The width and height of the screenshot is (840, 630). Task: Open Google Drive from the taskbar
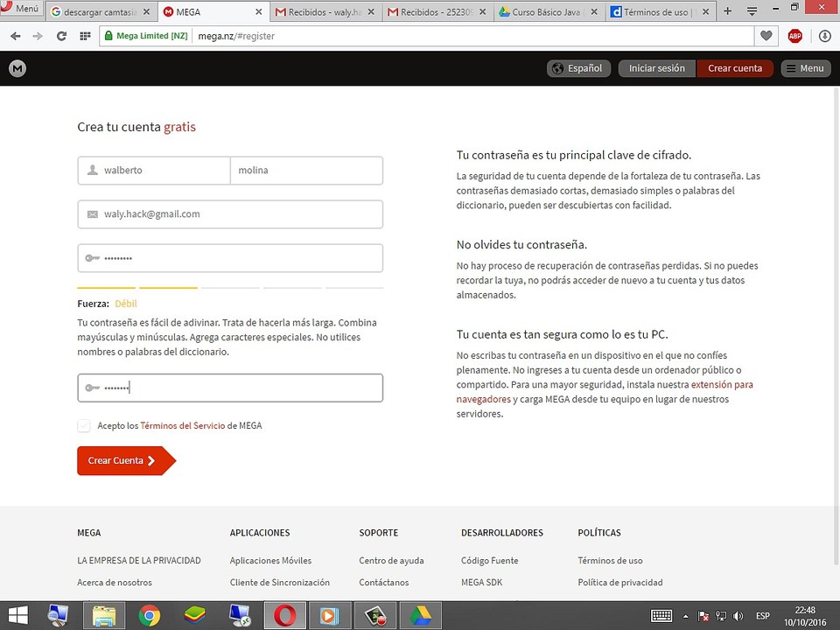(x=421, y=615)
